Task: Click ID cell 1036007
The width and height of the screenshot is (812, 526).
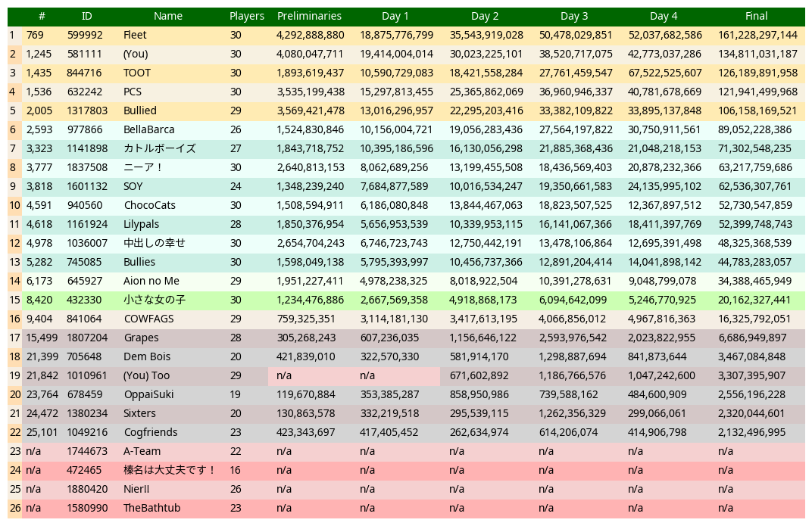Action: coord(87,243)
